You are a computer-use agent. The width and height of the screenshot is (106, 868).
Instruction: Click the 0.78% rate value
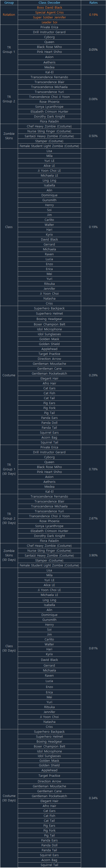point(93,469)
